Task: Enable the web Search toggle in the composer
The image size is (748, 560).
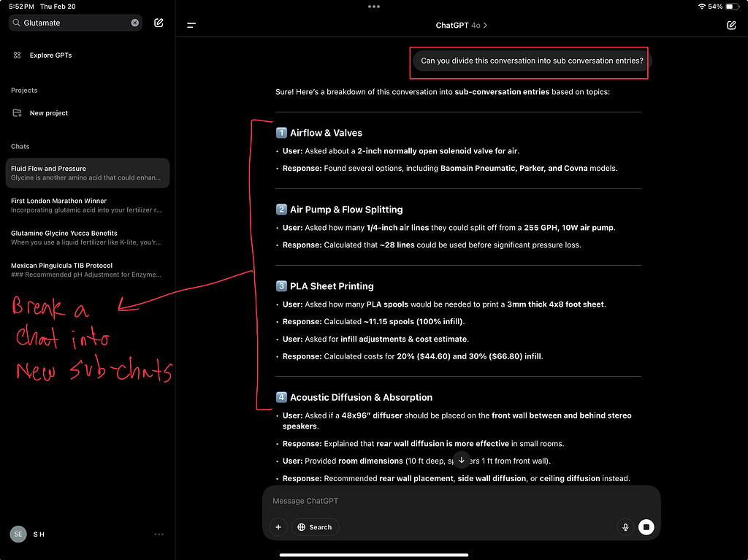Action: 315,526
